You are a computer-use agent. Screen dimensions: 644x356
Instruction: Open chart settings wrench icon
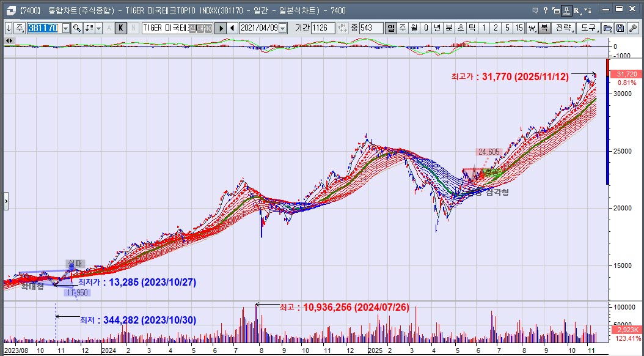point(632,28)
